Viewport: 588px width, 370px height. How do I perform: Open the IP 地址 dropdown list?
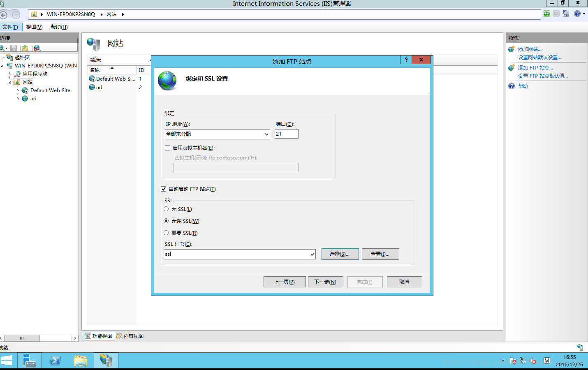point(266,134)
